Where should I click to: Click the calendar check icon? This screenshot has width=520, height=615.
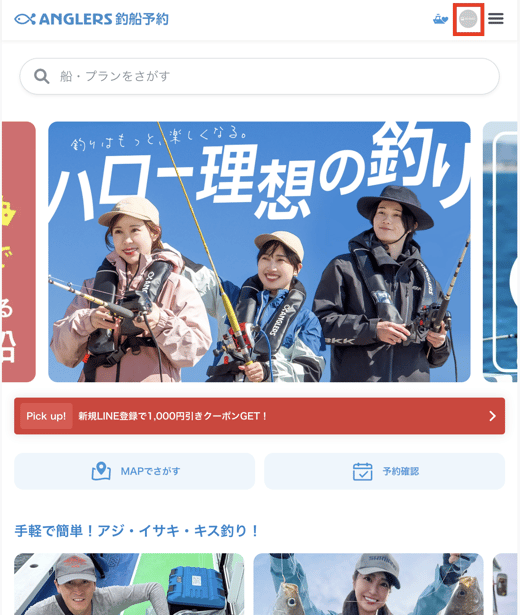coord(362,471)
